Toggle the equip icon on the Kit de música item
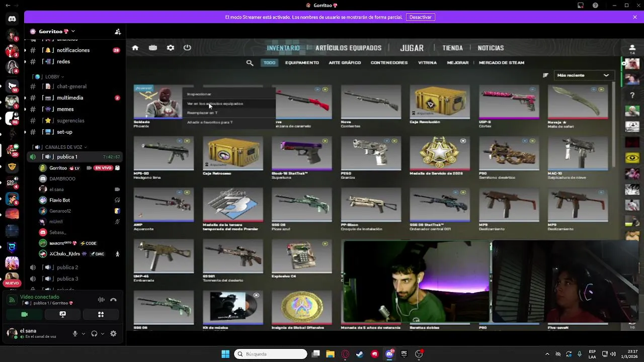 tap(256, 295)
